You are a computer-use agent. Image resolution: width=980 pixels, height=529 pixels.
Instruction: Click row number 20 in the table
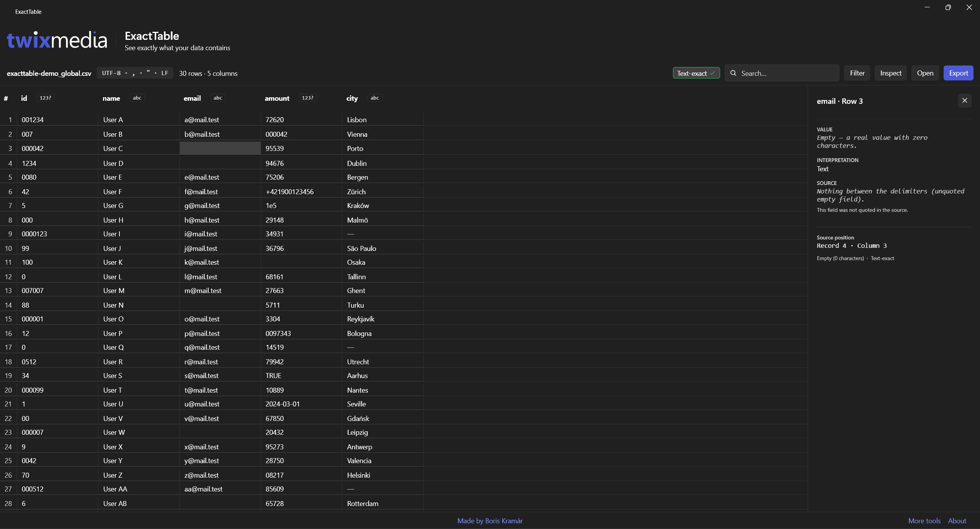[x=8, y=390]
